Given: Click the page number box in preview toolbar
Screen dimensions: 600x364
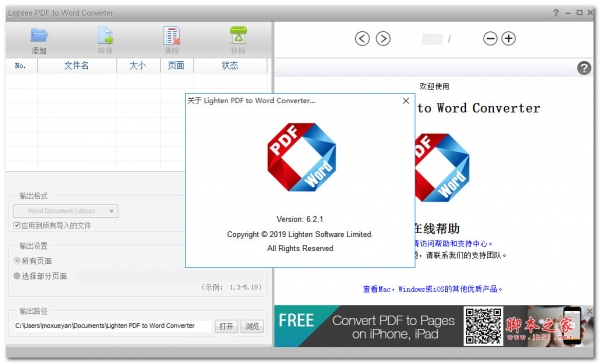Looking at the screenshot, I should pyautogui.click(x=432, y=39).
